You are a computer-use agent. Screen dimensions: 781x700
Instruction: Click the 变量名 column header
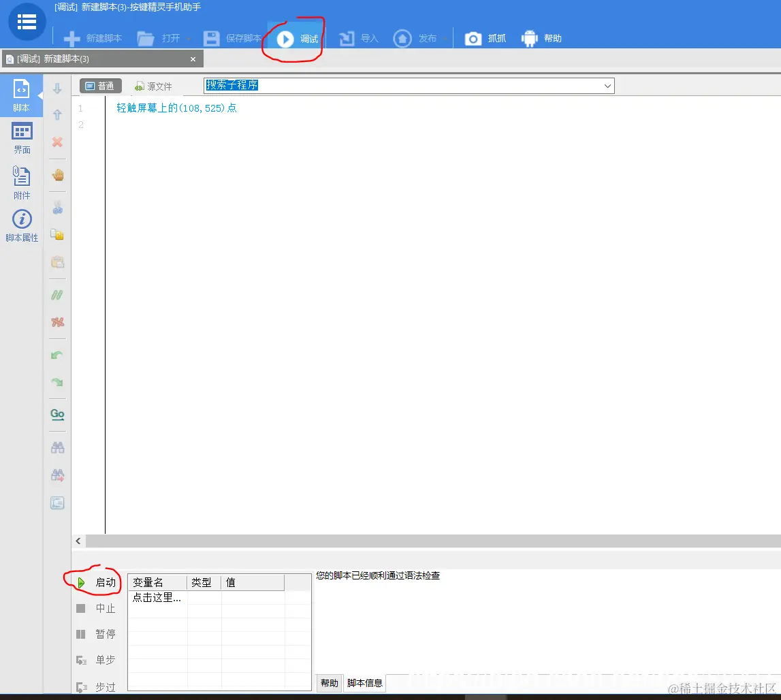(x=157, y=582)
